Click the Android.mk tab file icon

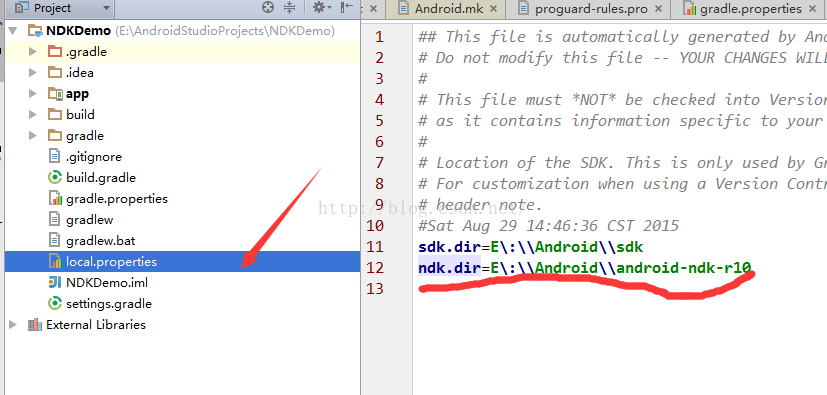[403, 8]
